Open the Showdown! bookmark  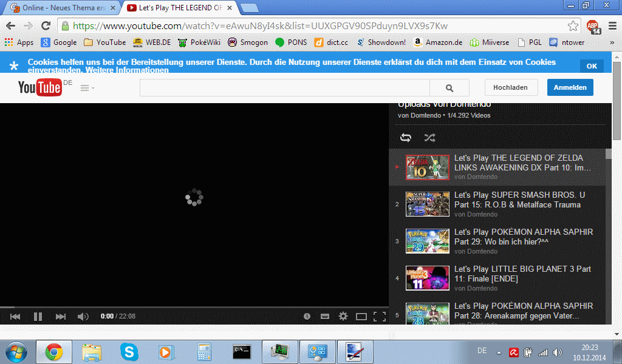(381, 42)
